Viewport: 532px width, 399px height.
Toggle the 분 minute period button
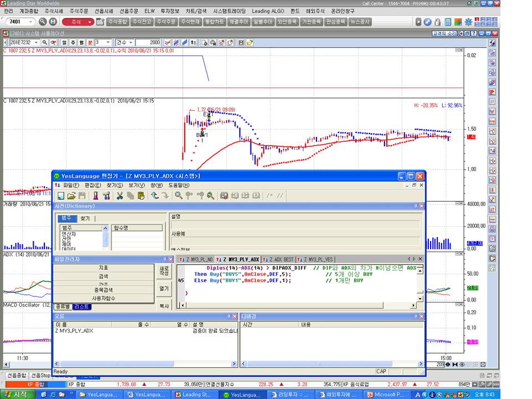click(x=89, y=43)
